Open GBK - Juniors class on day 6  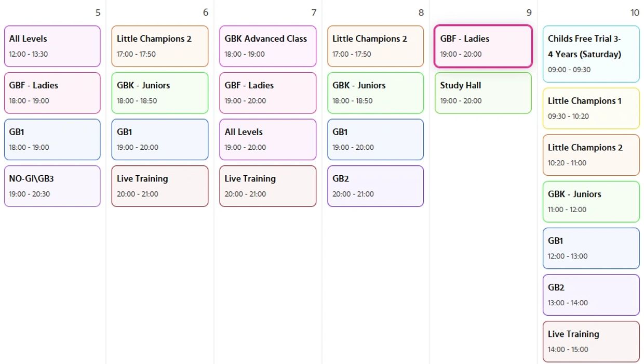point(159,93)
